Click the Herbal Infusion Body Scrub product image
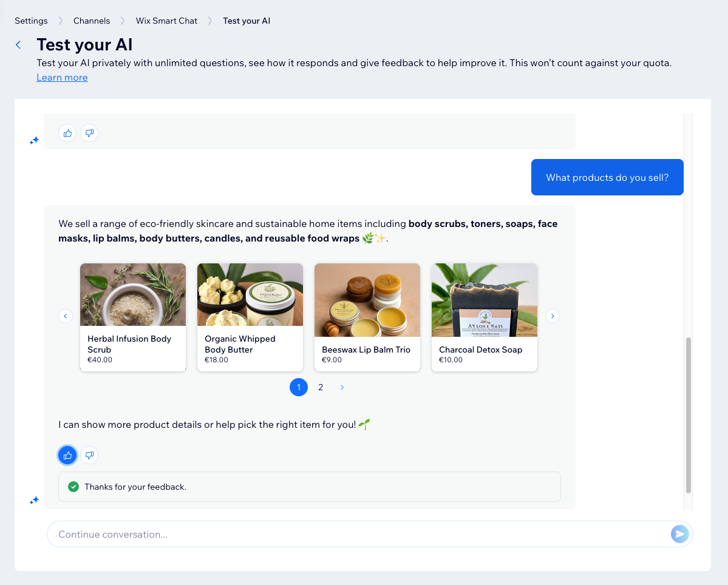The image size is (728, 585). (132, 294)
